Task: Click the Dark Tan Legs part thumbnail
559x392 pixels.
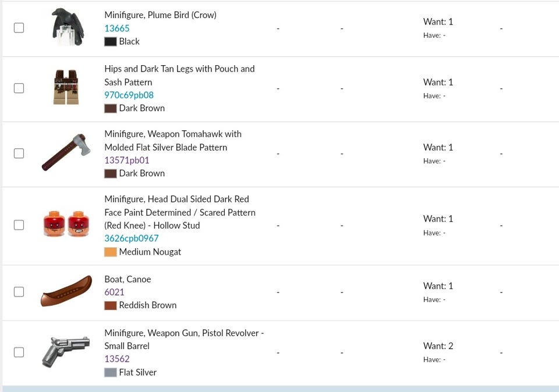Action: click(66, 88)
